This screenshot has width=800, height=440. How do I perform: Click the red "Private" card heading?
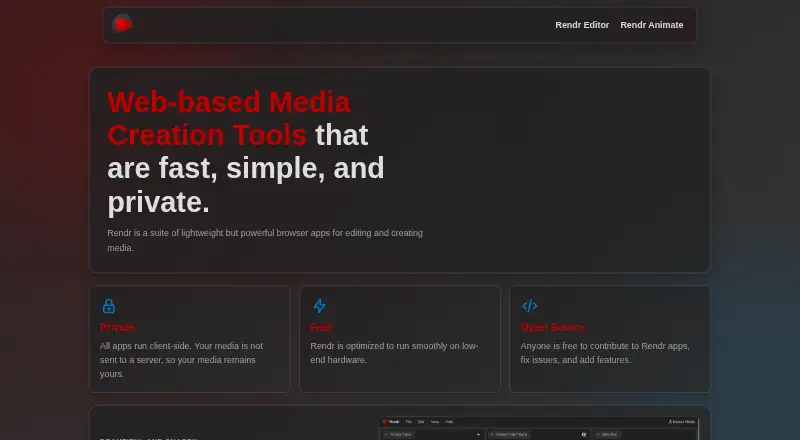pyautogui.click(x=117, y=327)
